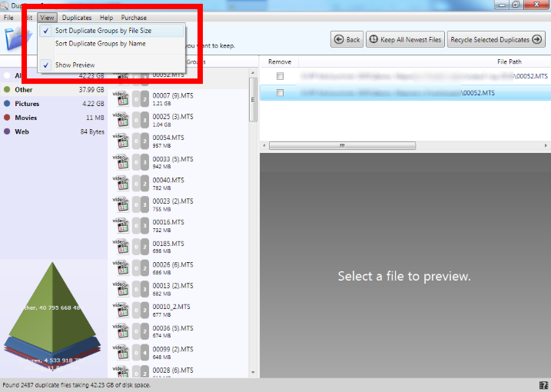551x392 pixels.
Task: Choose Sort Duplicate Groups by Name
Action: pyautogui.click(x=100, y=44)
